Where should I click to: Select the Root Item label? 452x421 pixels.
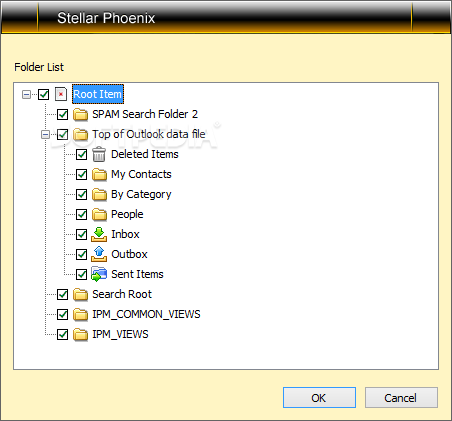click(x=98, y=94)
